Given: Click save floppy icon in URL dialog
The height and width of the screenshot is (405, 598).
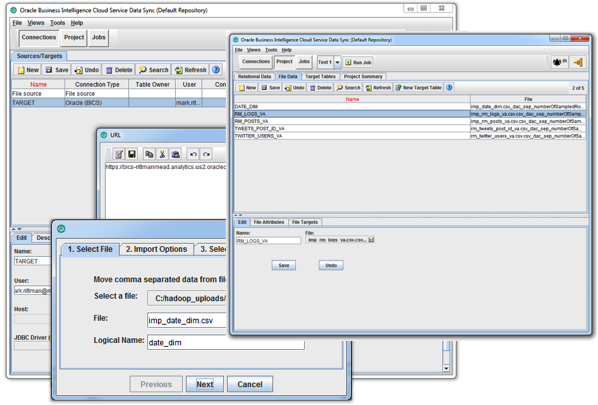Looking at the screenshot, I should pyautogui.click(x=132, y=154).
